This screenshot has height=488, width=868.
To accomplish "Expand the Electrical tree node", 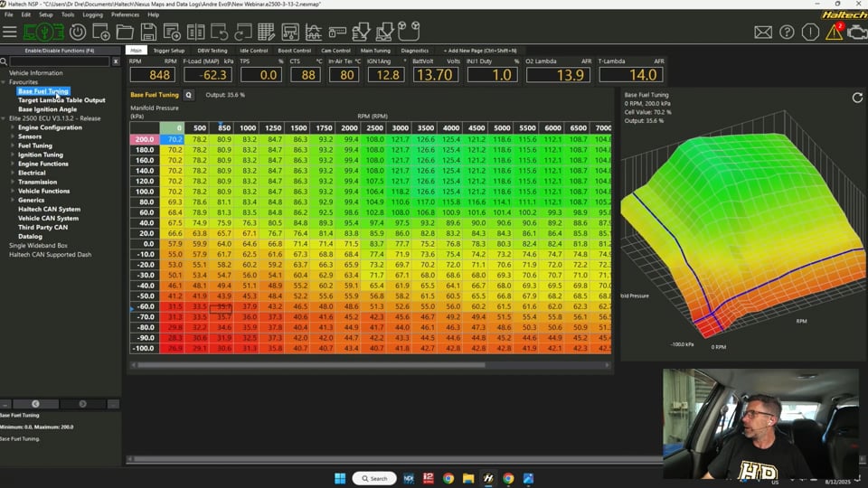I will [13, 173].
